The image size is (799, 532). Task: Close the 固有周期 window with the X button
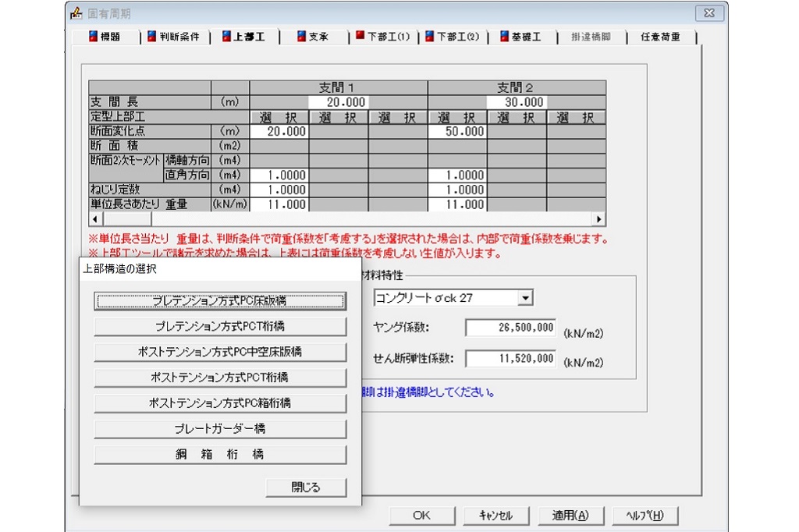[x=709, y=12]
